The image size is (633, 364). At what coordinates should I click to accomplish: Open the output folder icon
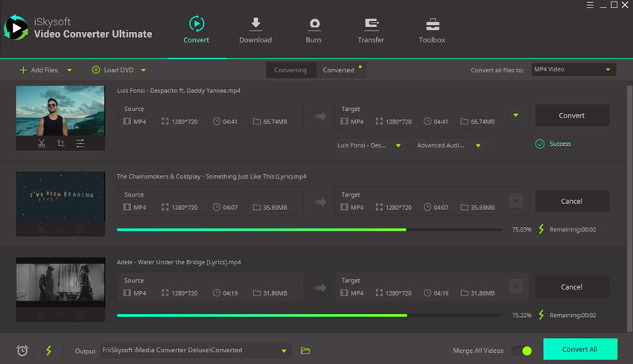pos(305,351)
